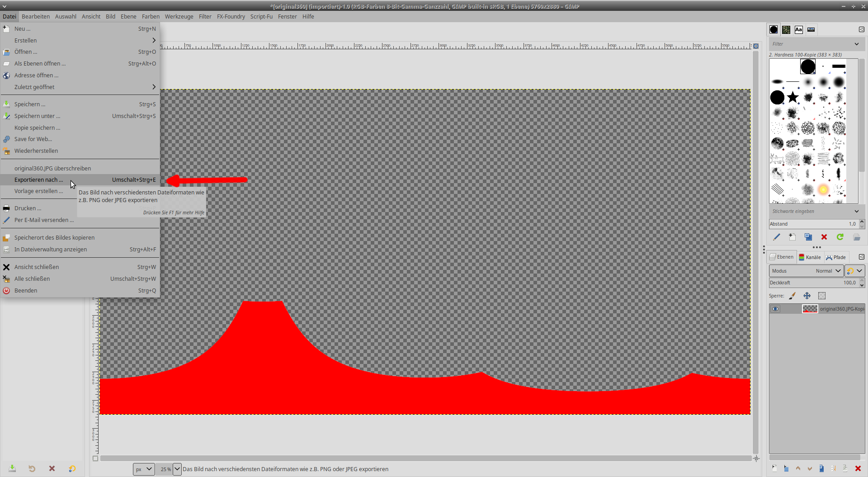The height and width of the screenshot is (477, 868).
Task: Switch to the Kanäle tab
Action: point(810,257)
